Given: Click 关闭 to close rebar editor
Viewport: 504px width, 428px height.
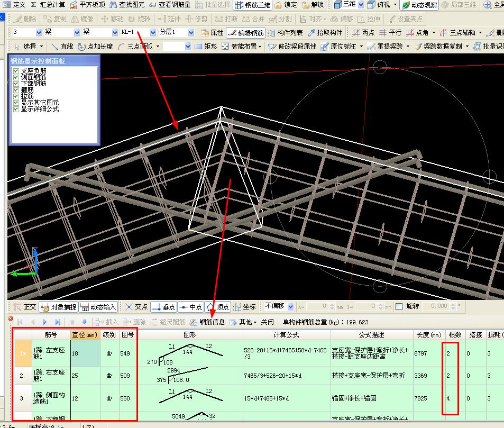Looking at the screenshot, I should pyautogui.click(x=267, y=322).
